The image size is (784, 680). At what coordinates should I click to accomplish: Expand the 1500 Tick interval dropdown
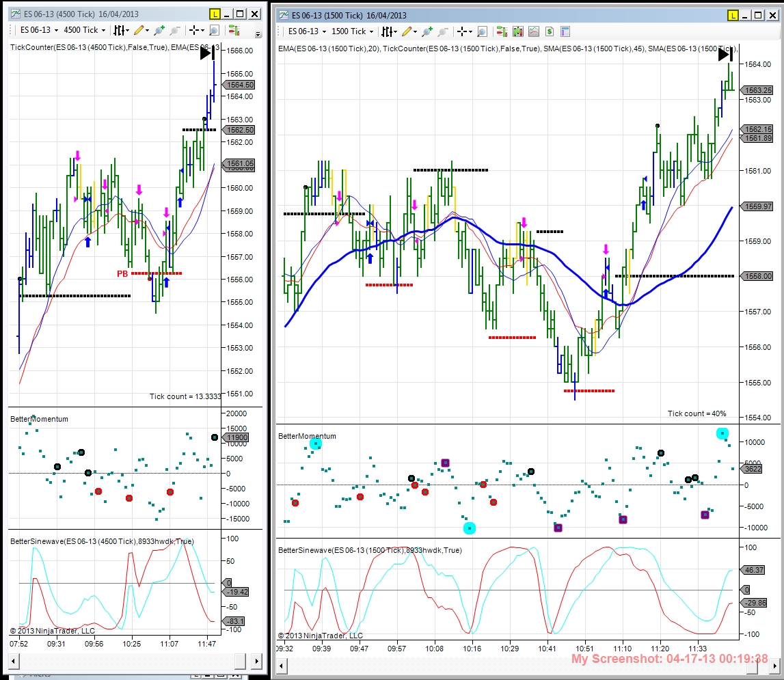pyautogui.click(x=353, y=31)
